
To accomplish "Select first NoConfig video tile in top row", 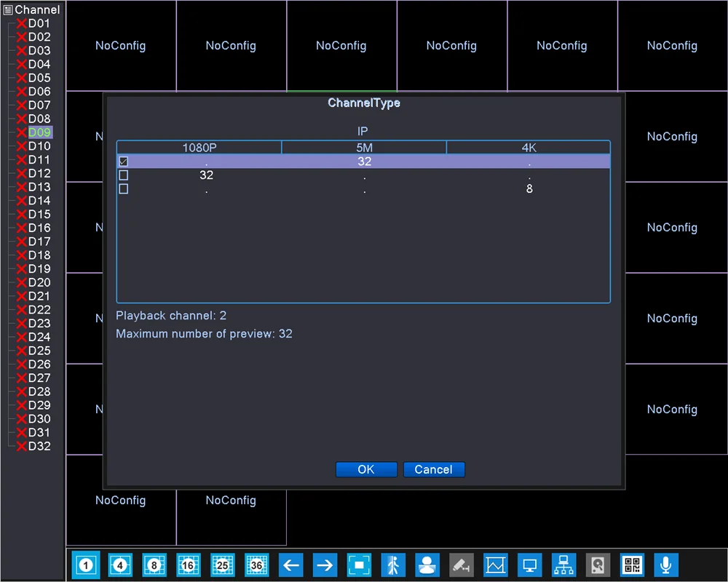I will pyautogui.click(x=121, y=46).
